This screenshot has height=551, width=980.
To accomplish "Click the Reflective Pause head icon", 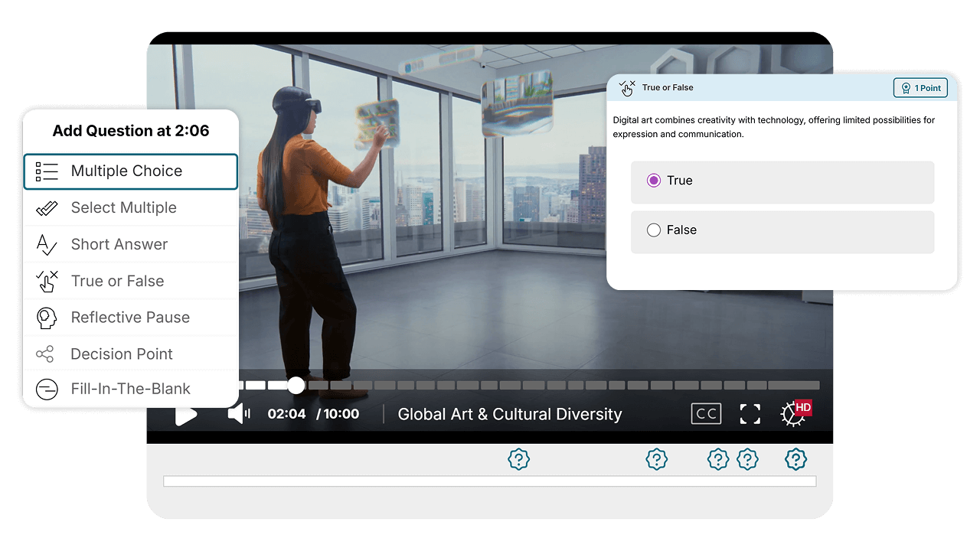I will click(x=47, y=318).
